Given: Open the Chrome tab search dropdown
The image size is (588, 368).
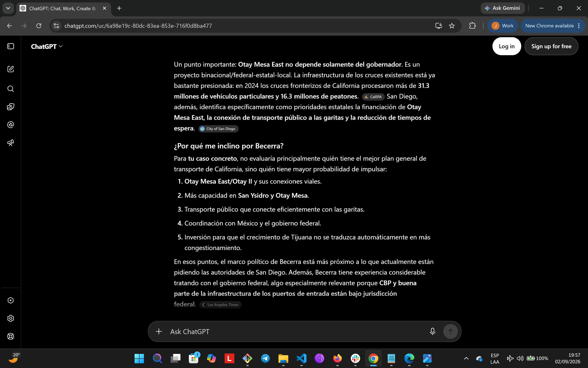Looking at the screenshot, I should point(8,8).
